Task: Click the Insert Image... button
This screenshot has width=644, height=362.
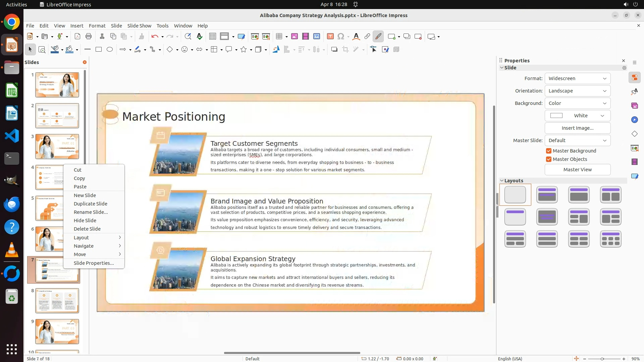Action: (577, 128)
